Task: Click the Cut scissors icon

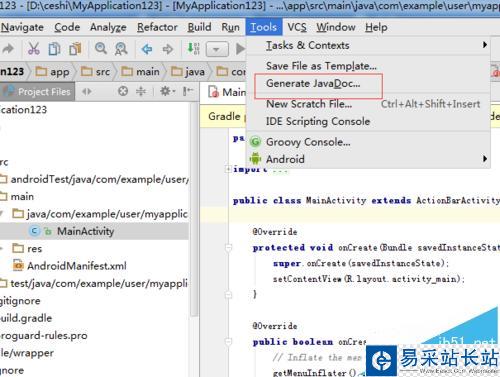Action: pyautogui.click(x=34, y=49)
